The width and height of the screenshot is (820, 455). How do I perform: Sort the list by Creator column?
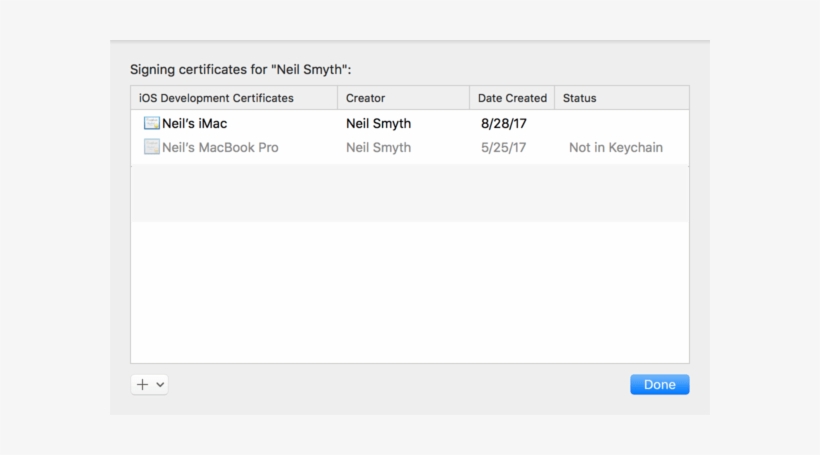point(366,98)
